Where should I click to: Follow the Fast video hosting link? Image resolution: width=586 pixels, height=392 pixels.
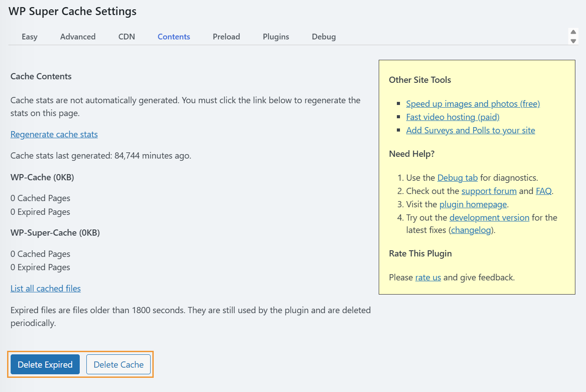pos(453,117)
